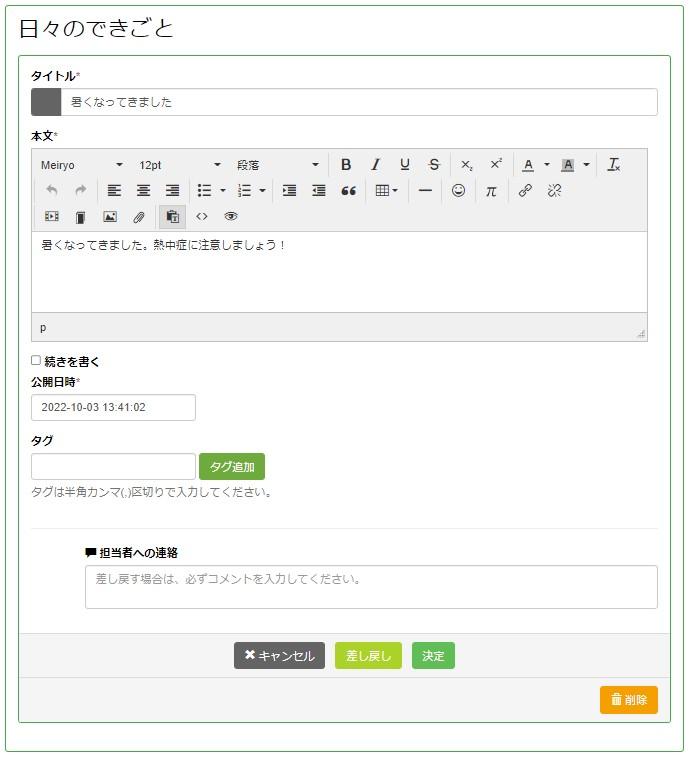Focus the 公開日時 date input field

113,408
